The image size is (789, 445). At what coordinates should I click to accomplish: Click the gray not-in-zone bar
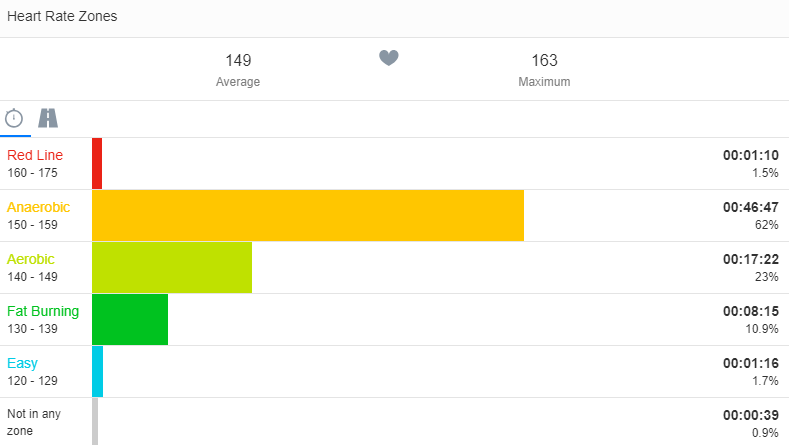click(x=95, y=422)
